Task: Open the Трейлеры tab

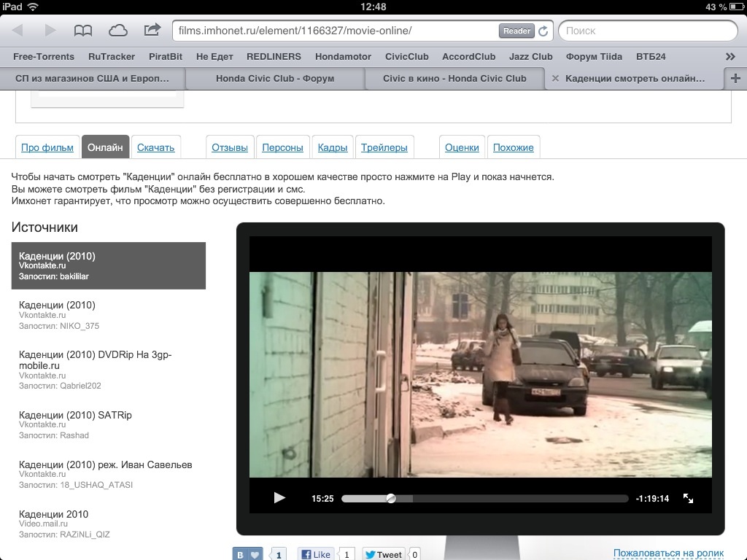Action: click(384, 147)
